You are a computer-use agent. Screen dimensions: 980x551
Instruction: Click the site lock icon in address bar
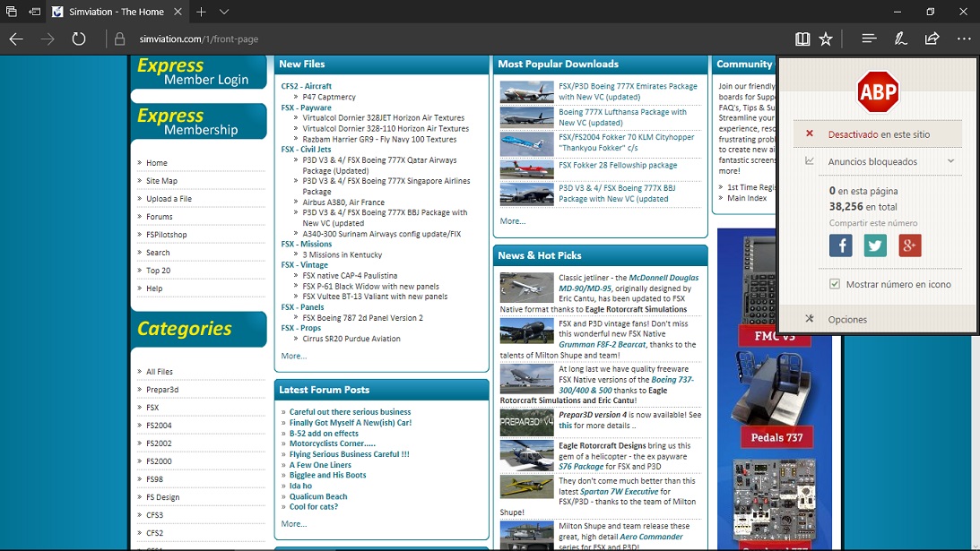click(119, 39)
